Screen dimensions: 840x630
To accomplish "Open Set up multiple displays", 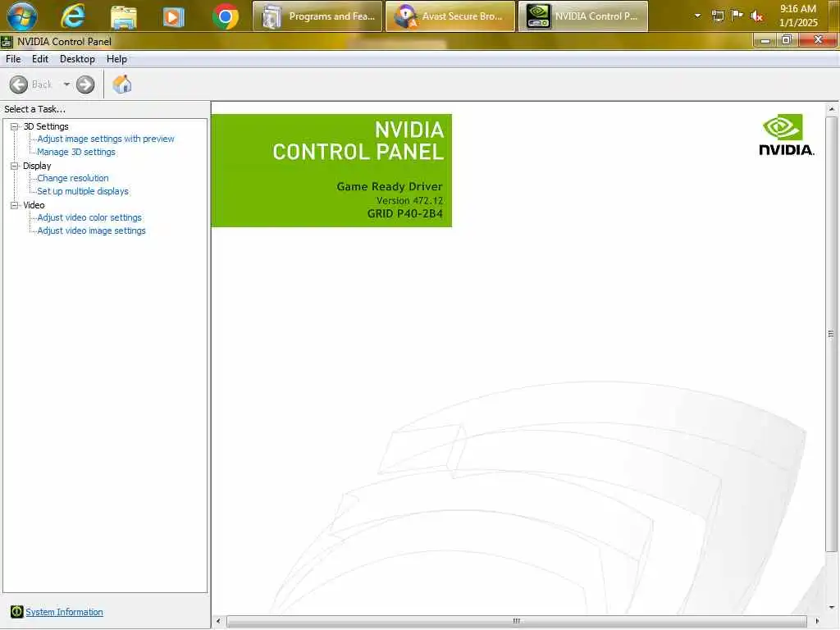I will [x=83, y=191].
